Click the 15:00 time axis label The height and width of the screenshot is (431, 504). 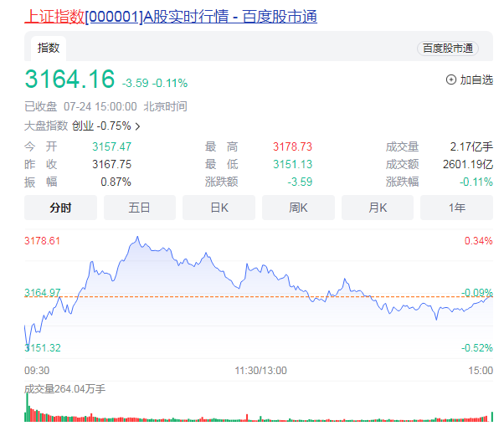(x=480, y=370)
